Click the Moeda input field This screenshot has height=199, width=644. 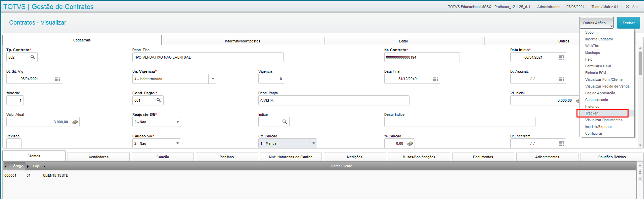pyautogui.click(x=15, y=100)
